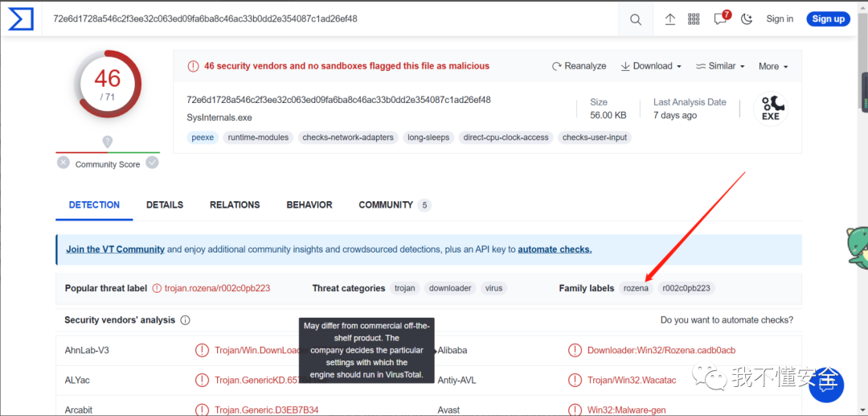Switch to the DETAILS tab
This screenshot has width=868, height=416.
pyautogui.click(x=165, y=205)
